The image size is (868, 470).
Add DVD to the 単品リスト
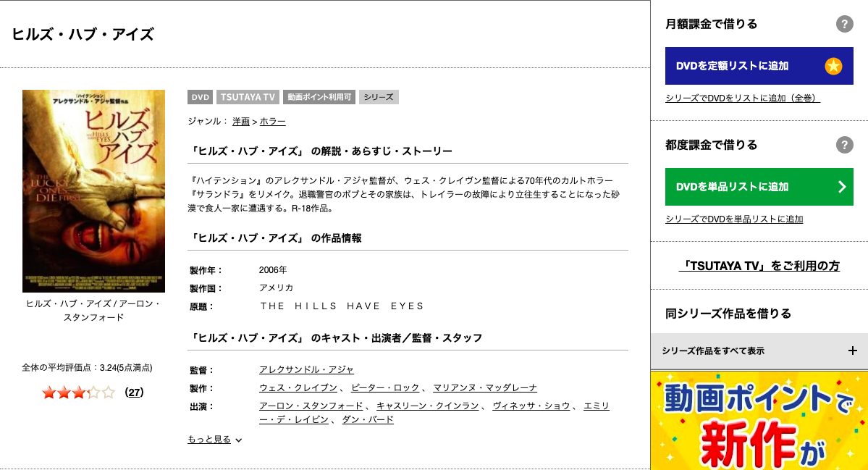click(x=759, y=187)
